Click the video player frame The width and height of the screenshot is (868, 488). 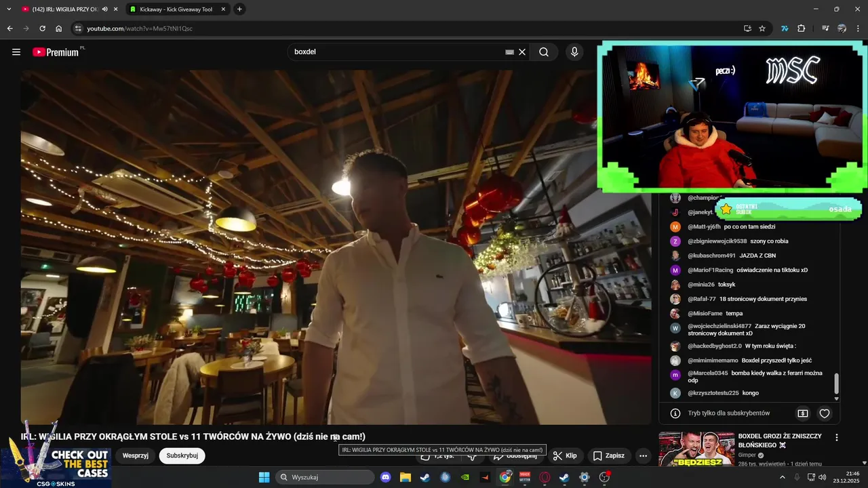pyautogui.click(x=336, y=247)
